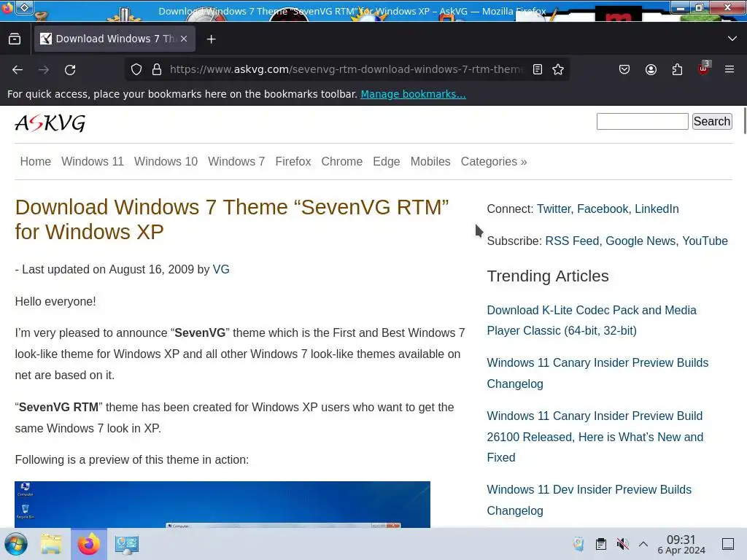Toggle reader view icon in address bar

[538, 69]
